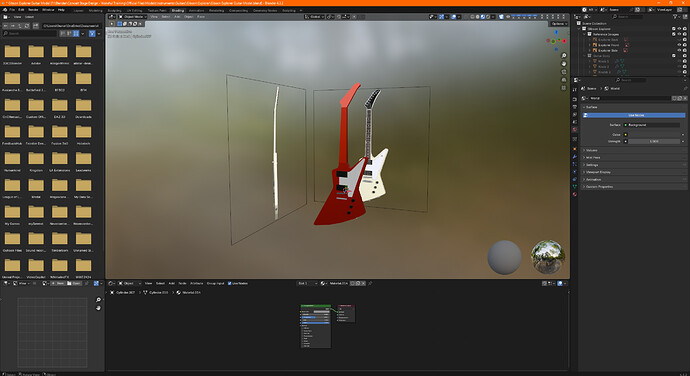The image size is (690, 376).
Task: Select the material preview shading sphere
Action: pos(483,17)
